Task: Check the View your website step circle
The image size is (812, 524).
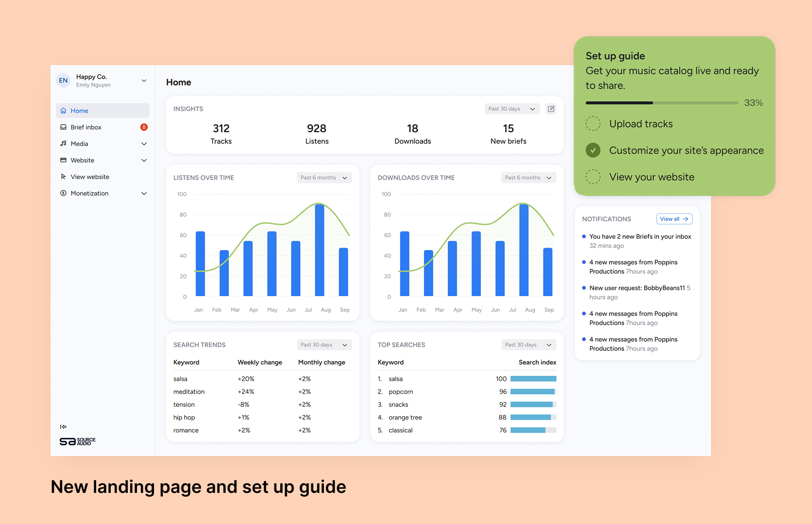Action: (593, 177)
